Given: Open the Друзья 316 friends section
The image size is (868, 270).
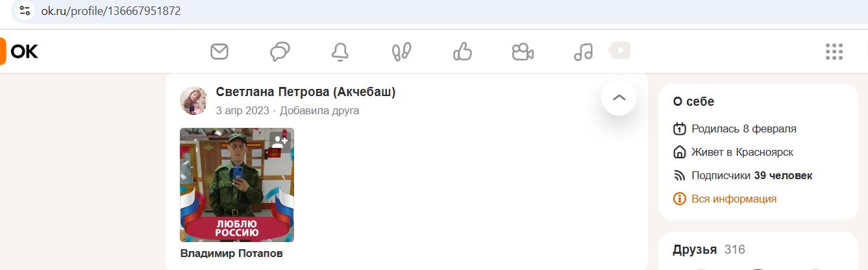Looking at the screenshot, I should (709, 250).
